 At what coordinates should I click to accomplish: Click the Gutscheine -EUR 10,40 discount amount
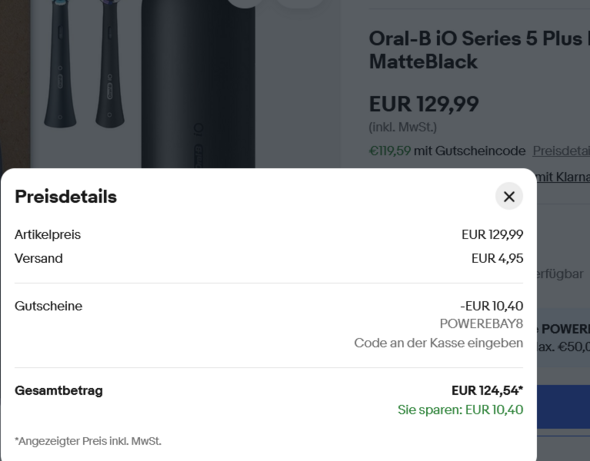pos(491,306)
